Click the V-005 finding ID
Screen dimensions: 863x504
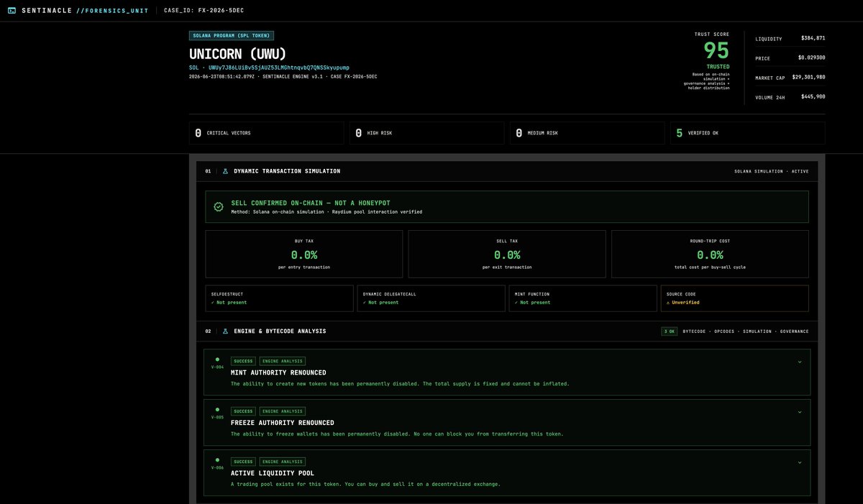[217, 418]
